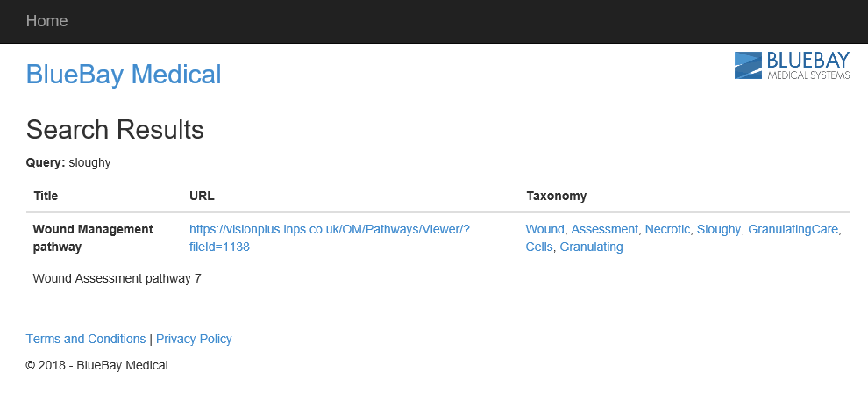Viewport: 868px width, 394px height.
Task: Select the Wound taxonomy link
Action: point(544,229)
